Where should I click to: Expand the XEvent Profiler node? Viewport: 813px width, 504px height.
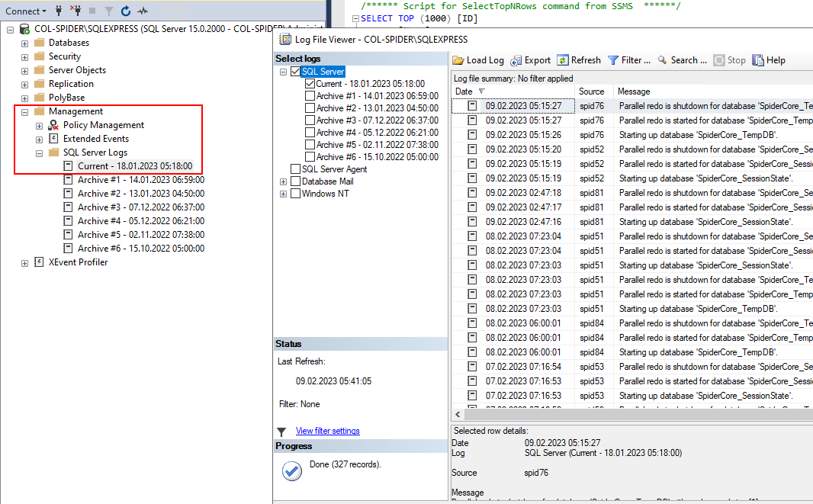coord(24,263)
